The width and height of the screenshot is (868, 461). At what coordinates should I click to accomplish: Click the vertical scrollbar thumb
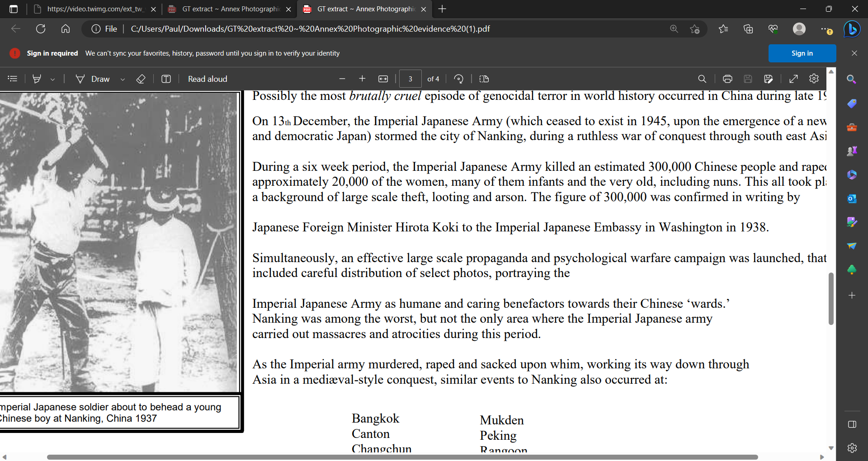click(x=831, y=299)
